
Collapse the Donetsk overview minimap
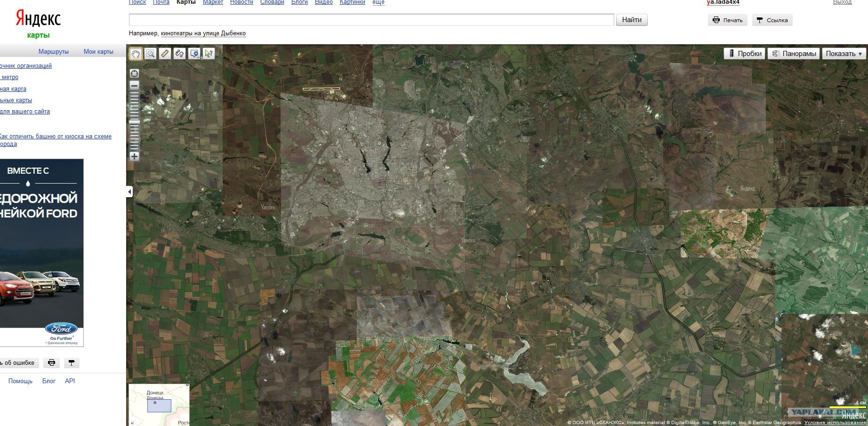coord(133,422)
